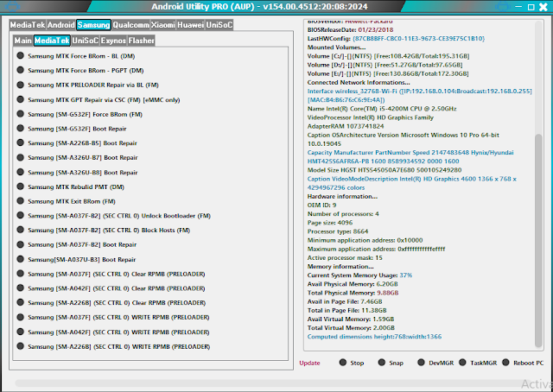Choose [SM-A042F] WRITE RPMB (PRELOADER)
Image resolution: width=553 pixels, height=392 pixels.
click(x=113, y=332)
